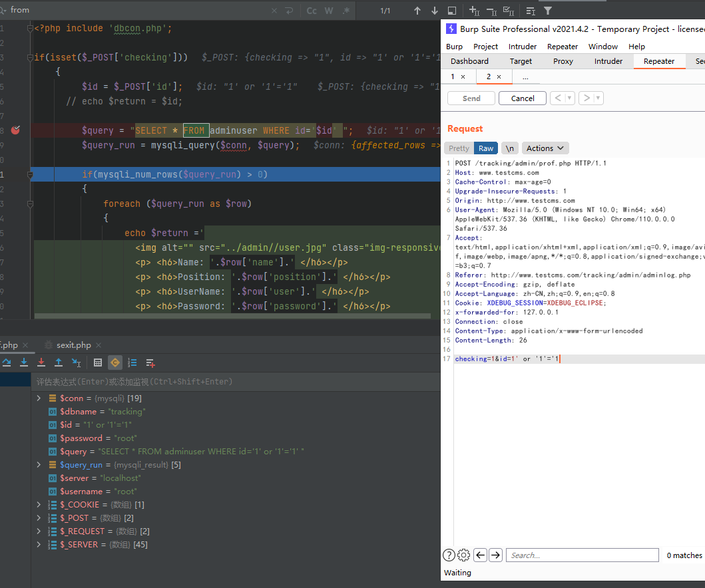Close the sexit.php debug tab

pyautogui.click(x=99, y=345)
